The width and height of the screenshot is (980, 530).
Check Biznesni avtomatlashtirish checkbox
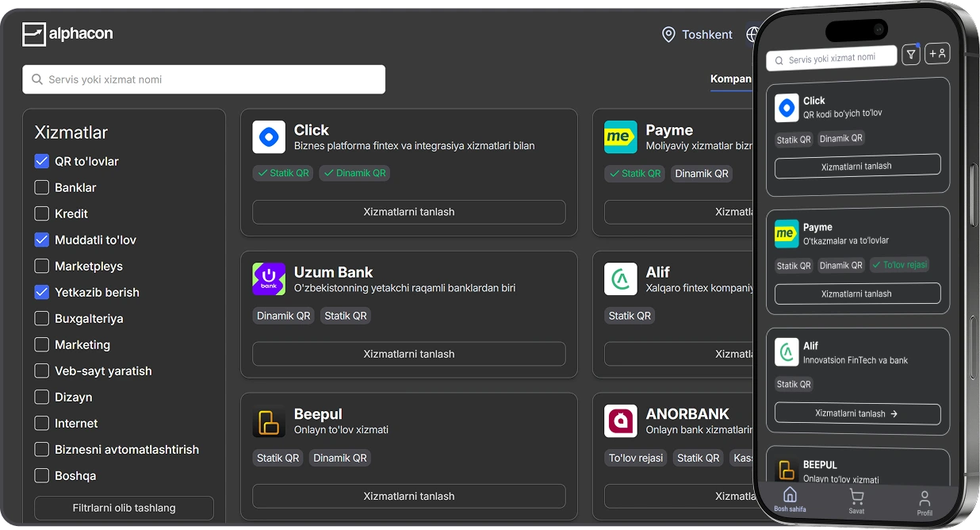[42, 449]
